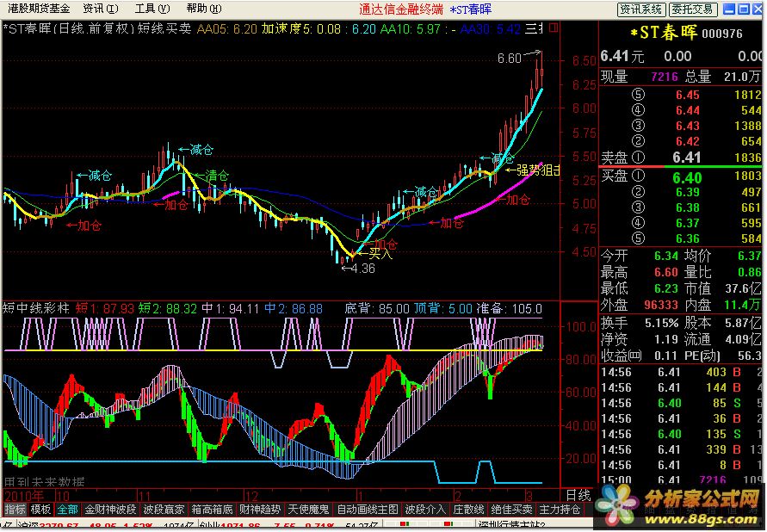Click the 资讯系统 button
The image size is (767, 532).
point(640,9)
